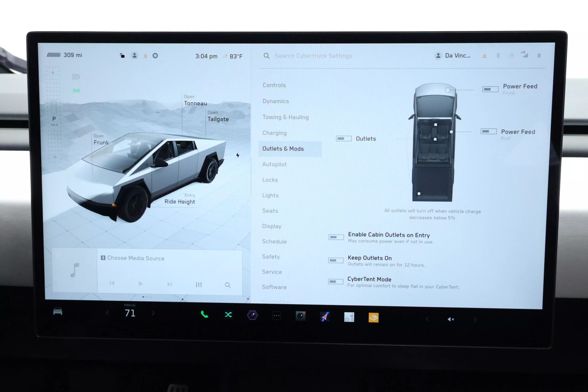This screenshot has height=392, width=588.
Task: Open the Dynamics settings menu
Action: pos(275,101)
